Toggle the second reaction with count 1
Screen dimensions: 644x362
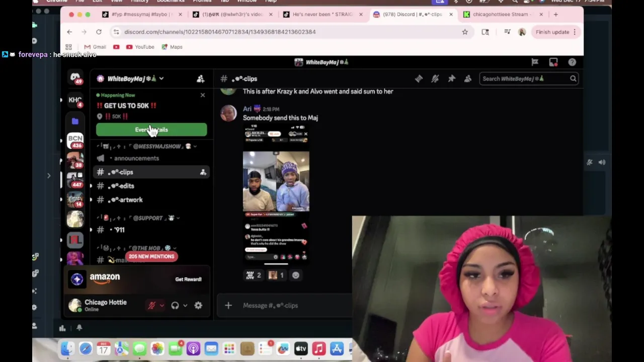pos(276,275)
